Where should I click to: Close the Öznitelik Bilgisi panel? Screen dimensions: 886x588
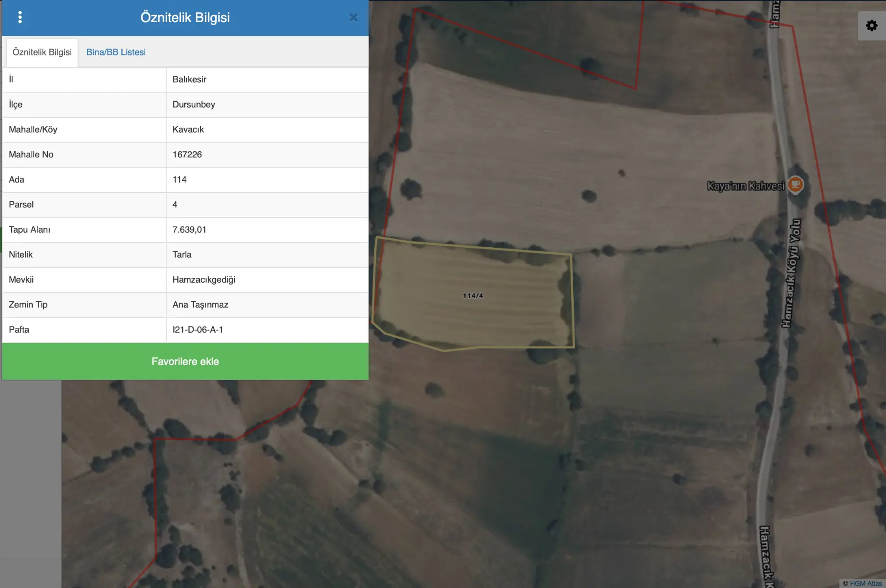point(353,18)
